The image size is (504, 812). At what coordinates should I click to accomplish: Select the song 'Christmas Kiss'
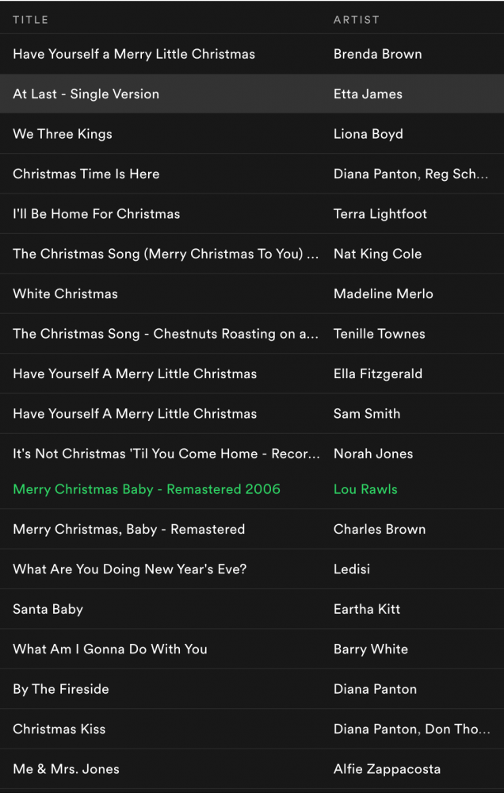click(59, 729)
